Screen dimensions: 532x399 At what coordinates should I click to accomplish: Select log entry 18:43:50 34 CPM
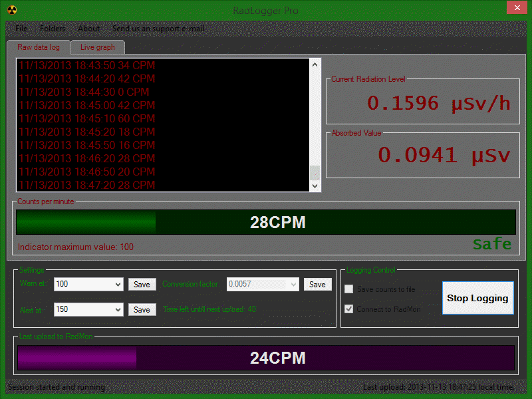click(87, 65)
